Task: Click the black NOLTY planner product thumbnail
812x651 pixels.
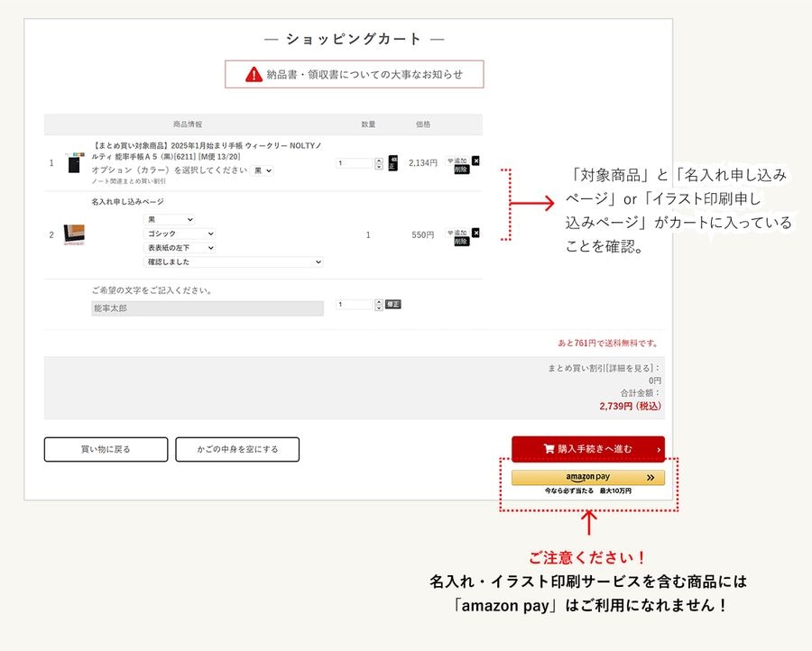Action: (73, 163)
